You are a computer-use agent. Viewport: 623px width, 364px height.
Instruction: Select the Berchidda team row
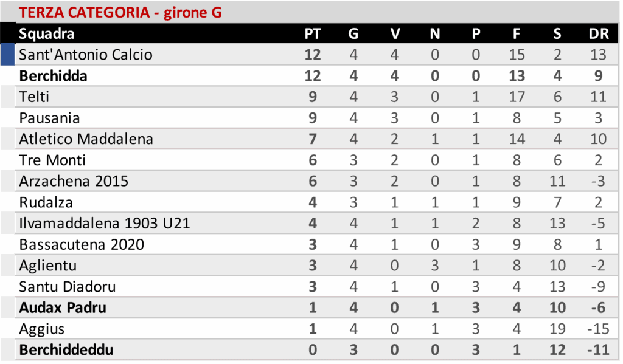tap(54, 76)
